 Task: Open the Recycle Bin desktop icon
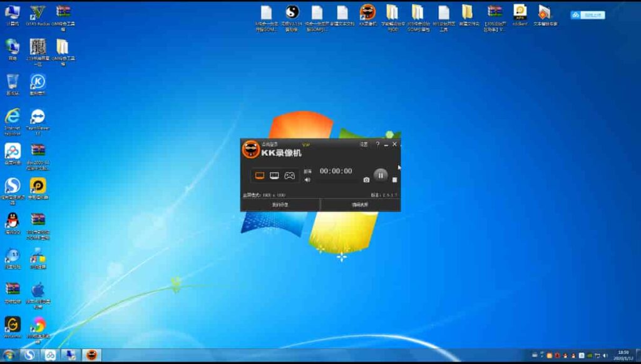point(12,82)
